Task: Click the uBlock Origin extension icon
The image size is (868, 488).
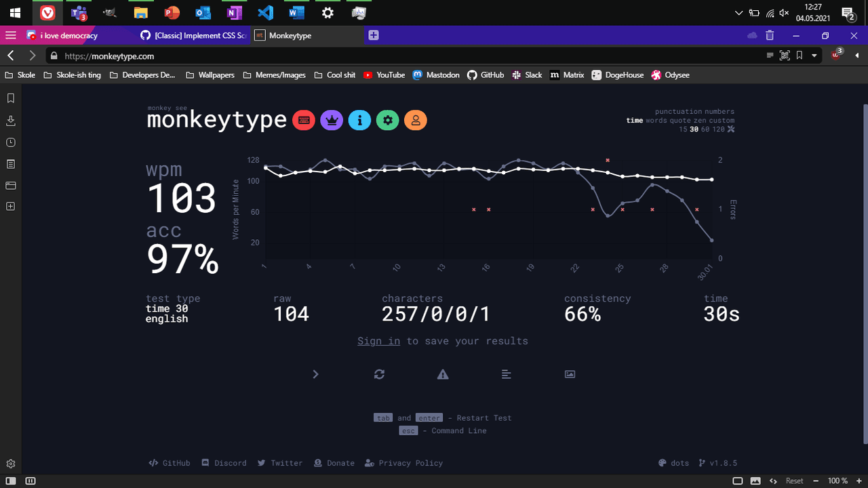Action: click(836, 56)
